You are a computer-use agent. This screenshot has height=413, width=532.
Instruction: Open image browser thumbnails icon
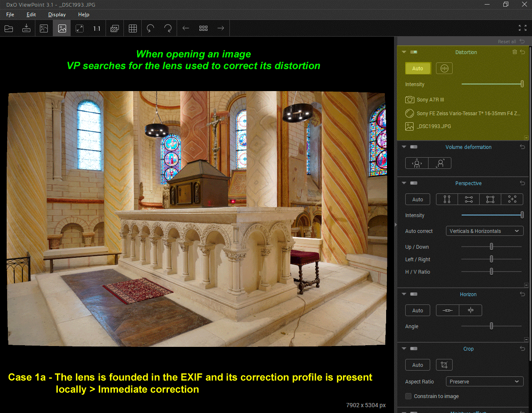[x=203, y=28]
